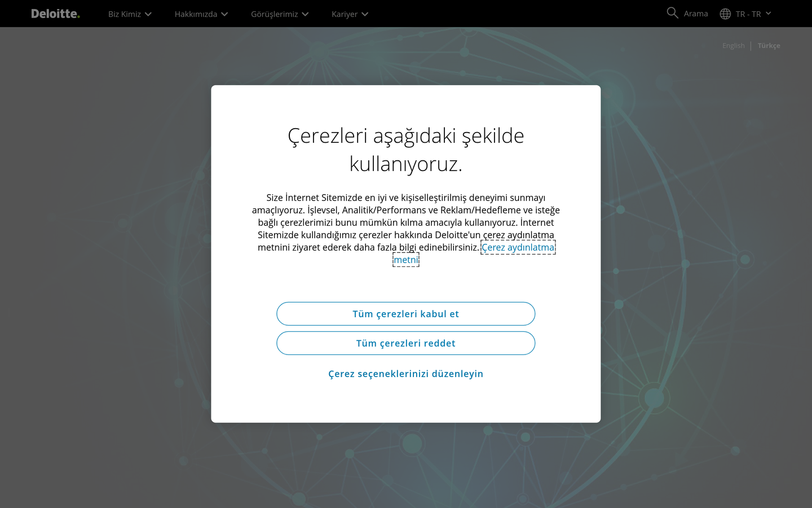Image resolution: width=812 pixels, height=508 pixels.
Task: Reject all cookies with Tüm çerezleri reddet
Action: coord(405,343)
